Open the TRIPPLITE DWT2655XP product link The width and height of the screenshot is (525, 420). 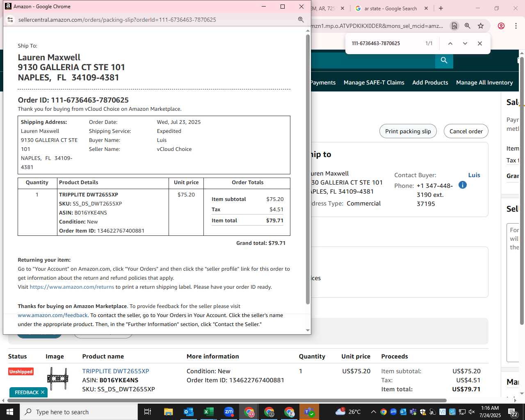(116, 371)
